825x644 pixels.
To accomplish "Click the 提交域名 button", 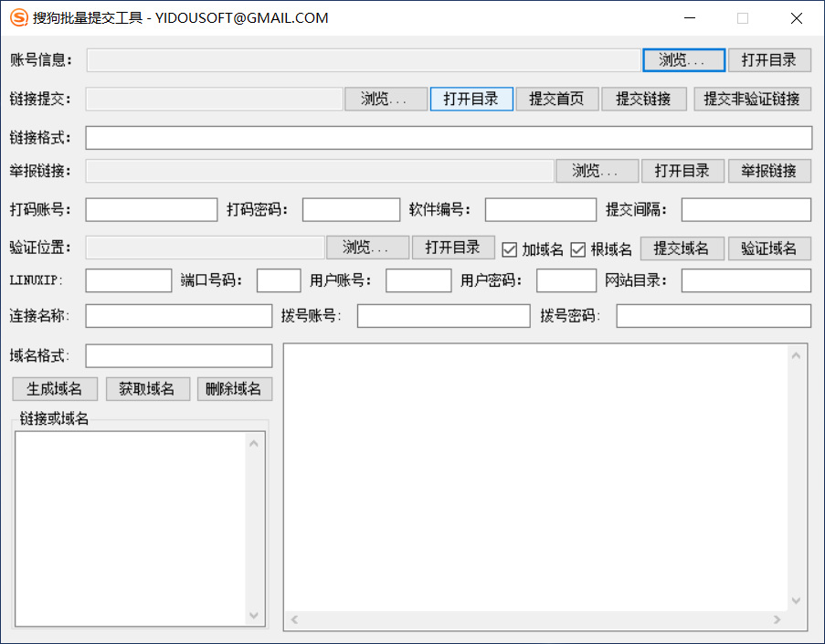I will [682, 248].
